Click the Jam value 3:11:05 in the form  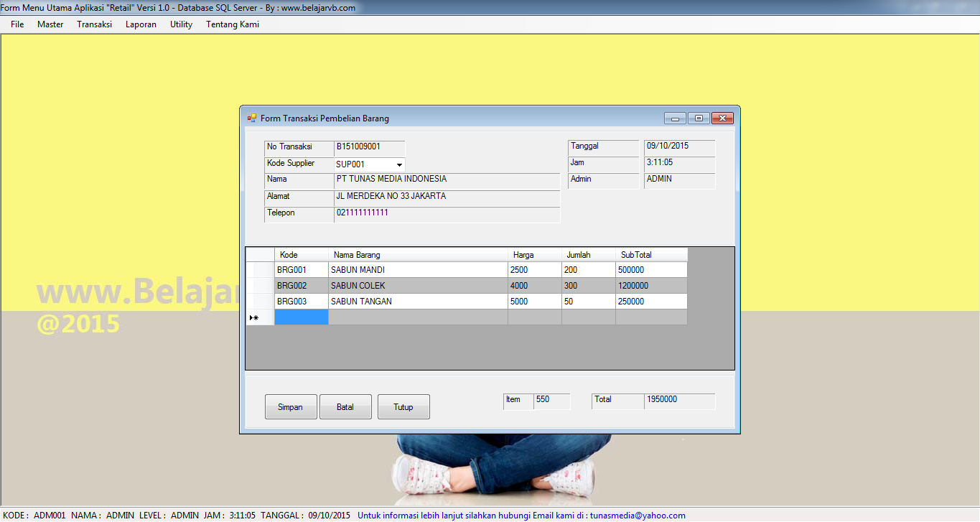pyautogui.click(x=679, y=164)
